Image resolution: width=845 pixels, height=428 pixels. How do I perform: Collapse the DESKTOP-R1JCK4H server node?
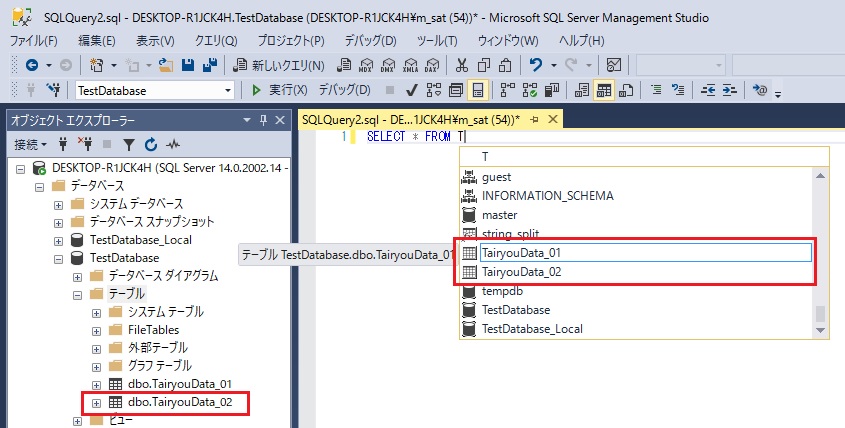(20, 169)
